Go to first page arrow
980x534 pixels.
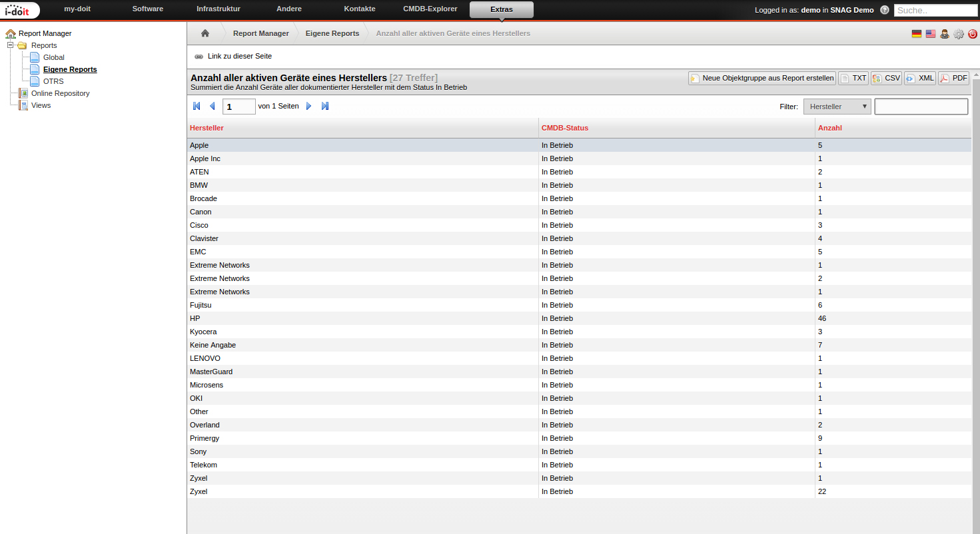point(197,106)
